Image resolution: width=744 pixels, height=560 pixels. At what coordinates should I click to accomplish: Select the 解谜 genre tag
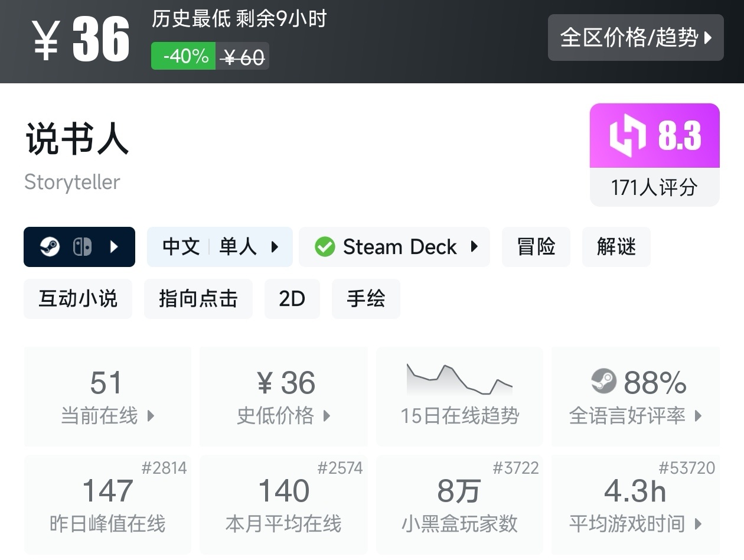pyautogui.click(x=616, y=247)
